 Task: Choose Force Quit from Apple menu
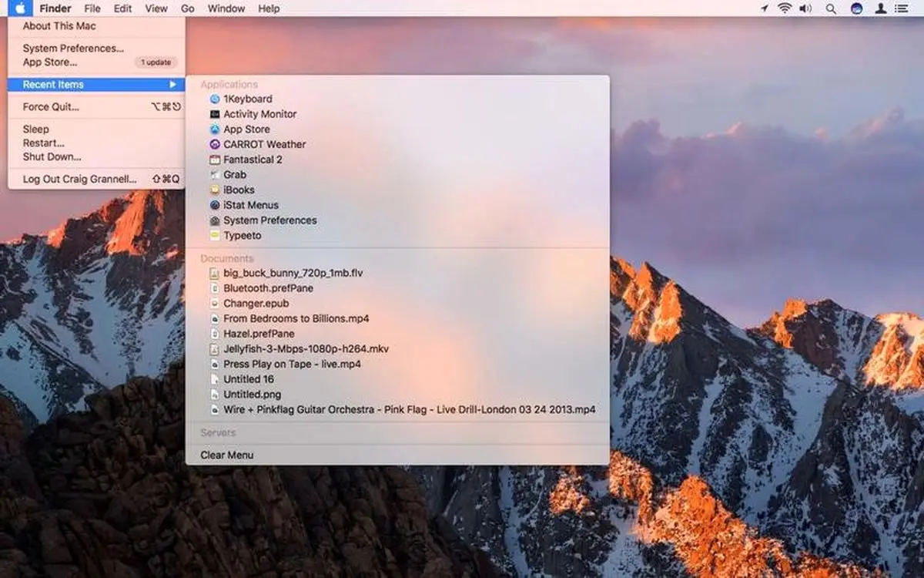click(x=51, y=107)
